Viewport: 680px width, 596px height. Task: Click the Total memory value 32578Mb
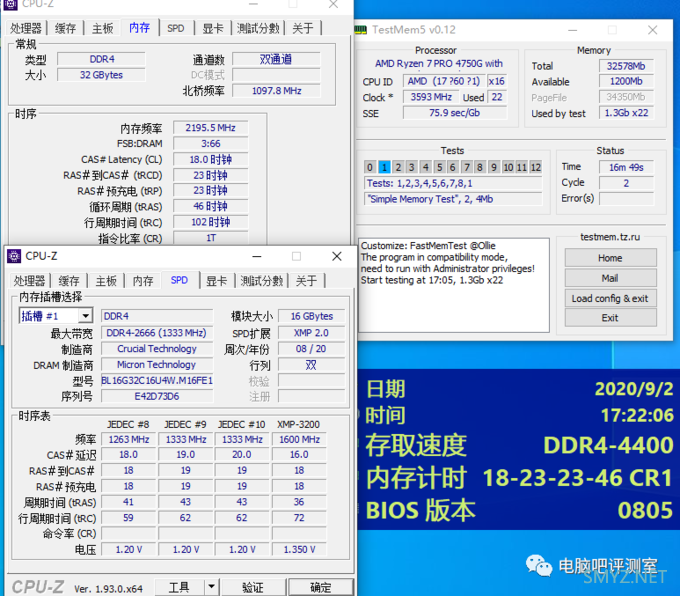pyautogui.click(x=626, y=66)
